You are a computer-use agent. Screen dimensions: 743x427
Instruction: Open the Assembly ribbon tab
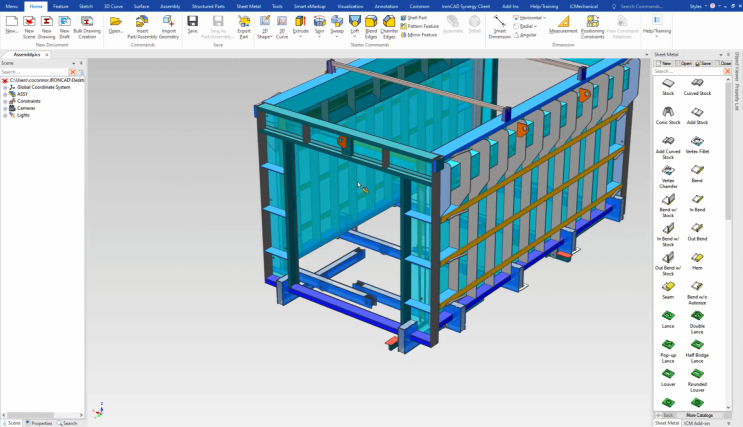click(x=170, y=6)
